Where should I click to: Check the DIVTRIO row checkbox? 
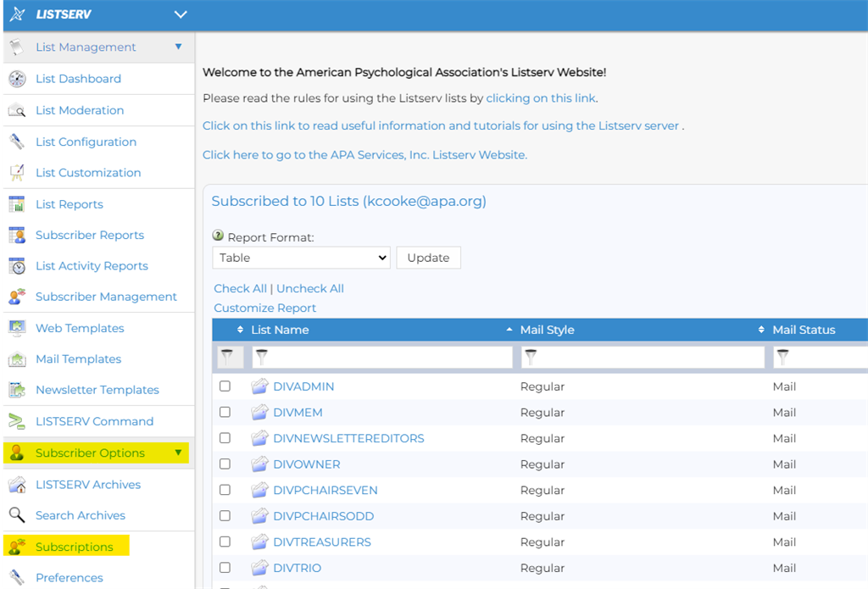[225, 568]
